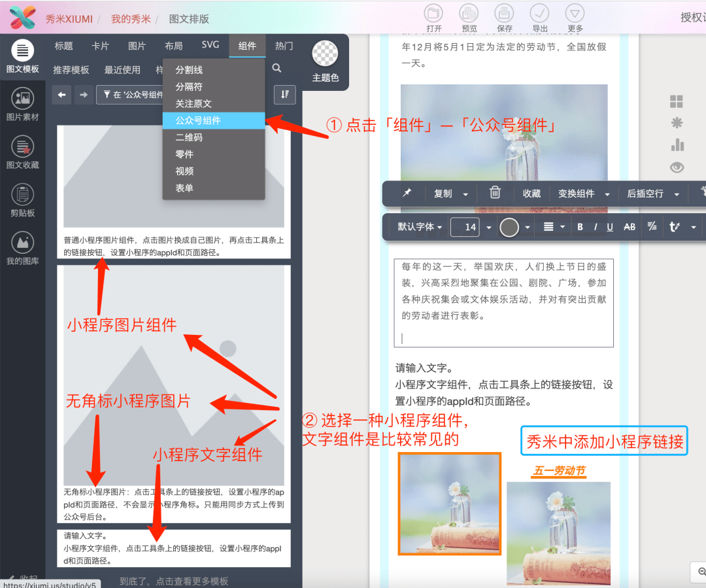Image resolution: width=706 pixels, height=588 pixels.
Task: Select 关注原文 from the component menu
Action: click(213, 103)
